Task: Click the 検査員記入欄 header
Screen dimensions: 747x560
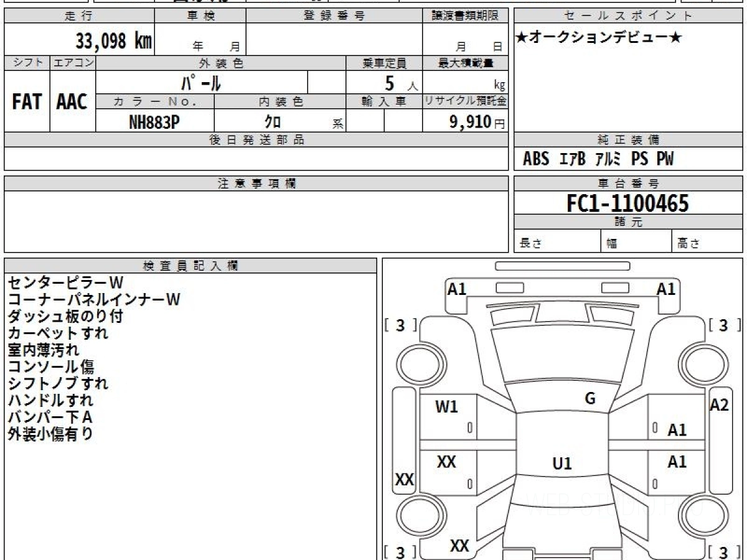Action: 190,266
